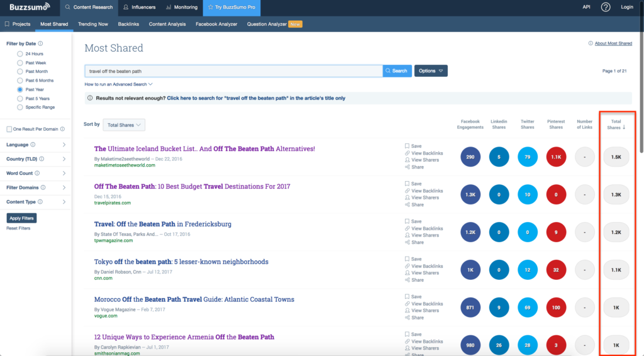
Task: Select the Specific Range date filter
Action: click(x=19, y=107)
